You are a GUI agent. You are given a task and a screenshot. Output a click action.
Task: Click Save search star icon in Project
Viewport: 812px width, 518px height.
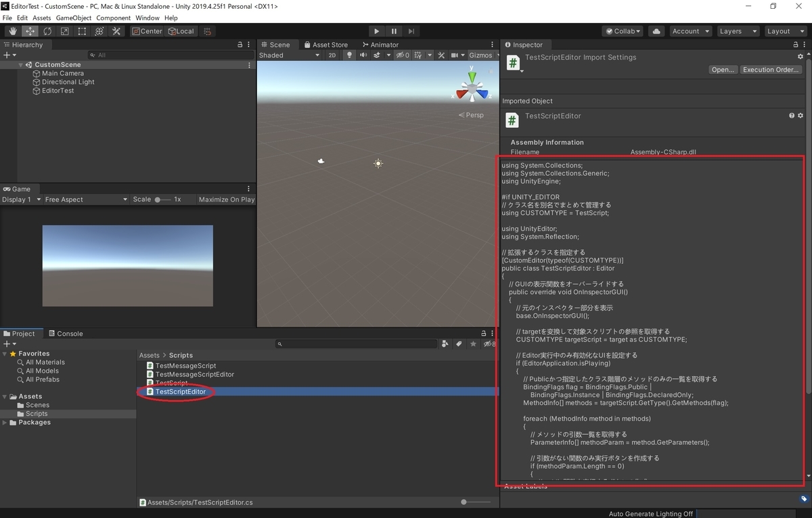tap(472, 344)
